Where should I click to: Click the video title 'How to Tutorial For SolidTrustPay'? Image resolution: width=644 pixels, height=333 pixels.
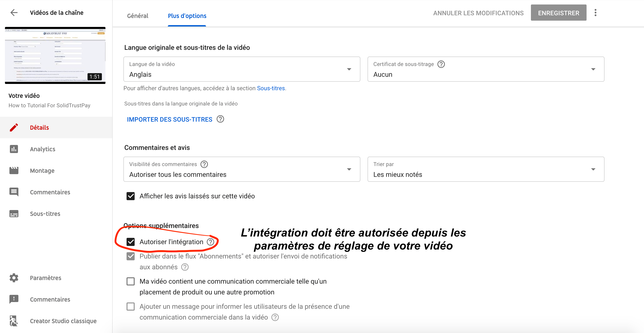click(50, 105)
